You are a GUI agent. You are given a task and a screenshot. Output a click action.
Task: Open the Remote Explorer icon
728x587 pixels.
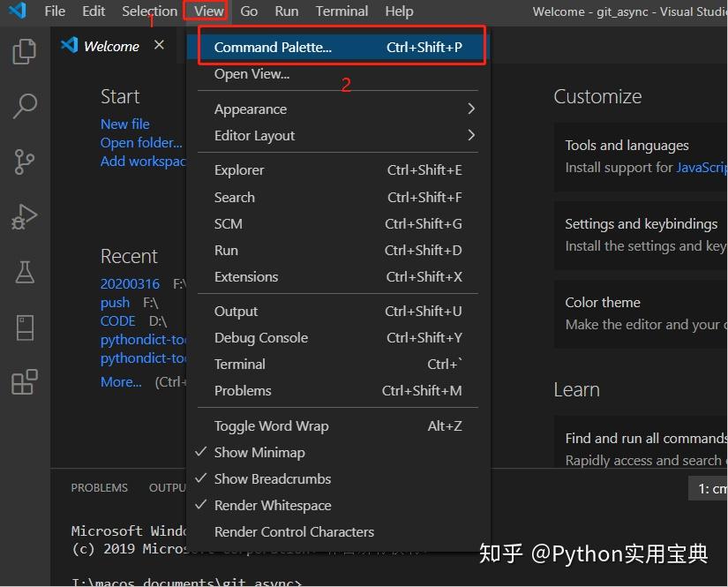tap(24, 327)
